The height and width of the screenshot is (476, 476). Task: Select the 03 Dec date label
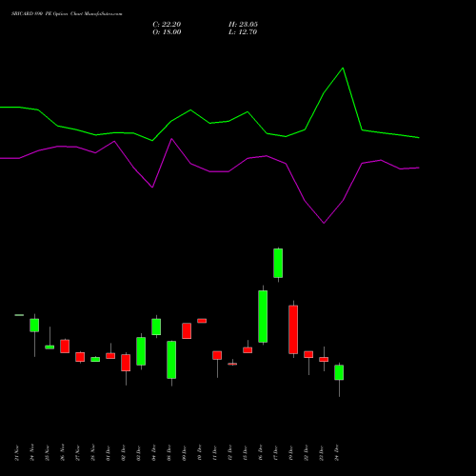(139, 453)
